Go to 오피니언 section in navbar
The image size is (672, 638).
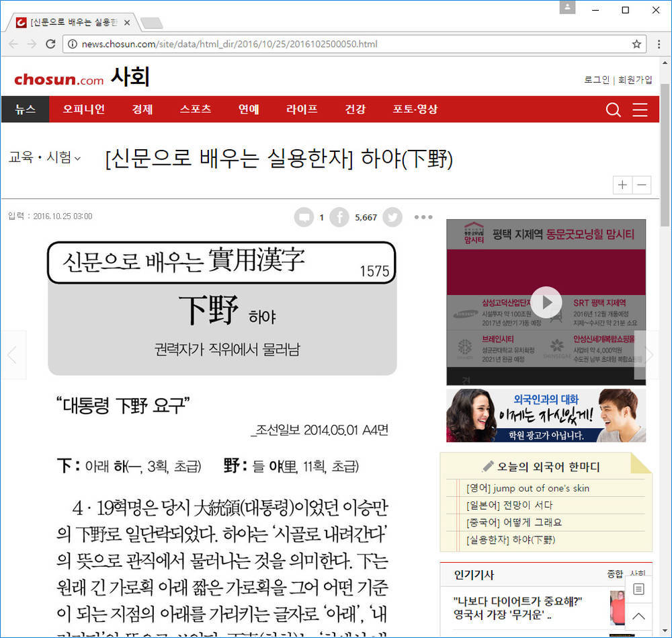click(x=84, y=110)
